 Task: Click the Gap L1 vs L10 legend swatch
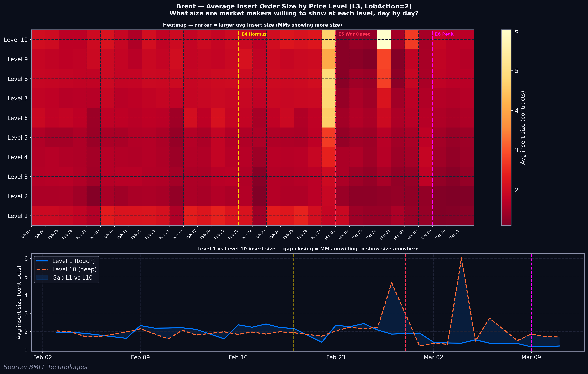click(x=42, y=278)
